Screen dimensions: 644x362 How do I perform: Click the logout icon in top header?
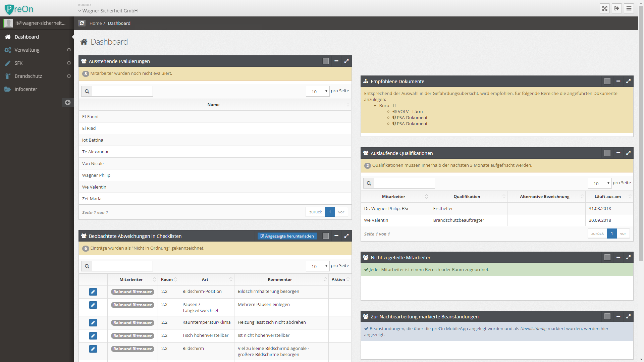coord(616,8)
